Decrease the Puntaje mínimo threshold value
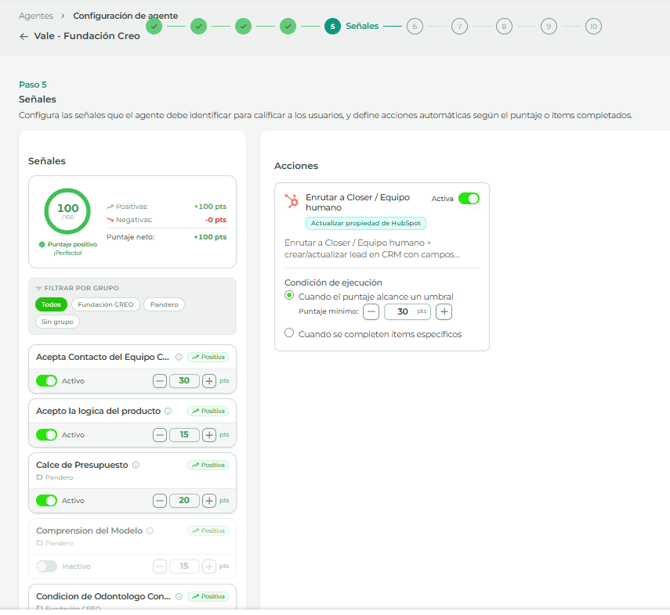670x615 pixels. 371,312
